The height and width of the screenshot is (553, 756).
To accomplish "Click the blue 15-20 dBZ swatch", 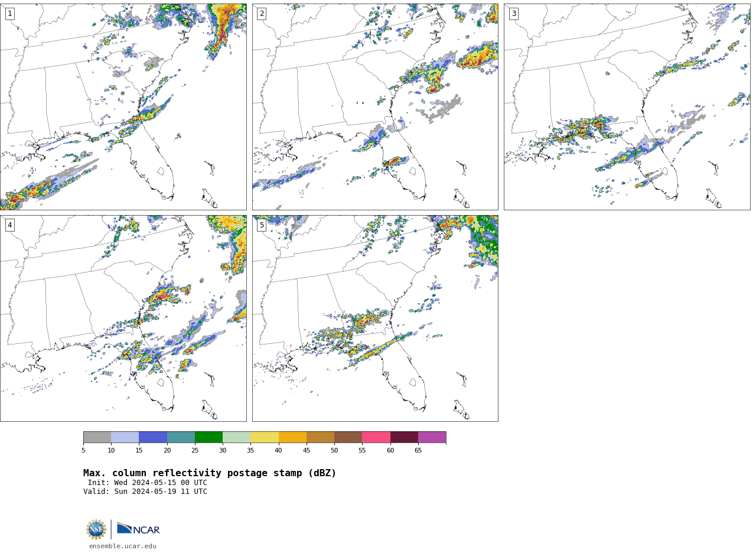I will tap(153, 437).
